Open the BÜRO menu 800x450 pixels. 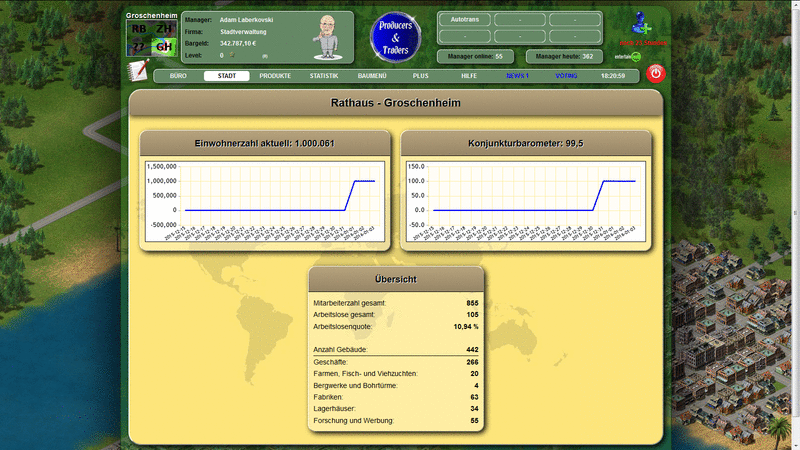click(x=178, y=76)
